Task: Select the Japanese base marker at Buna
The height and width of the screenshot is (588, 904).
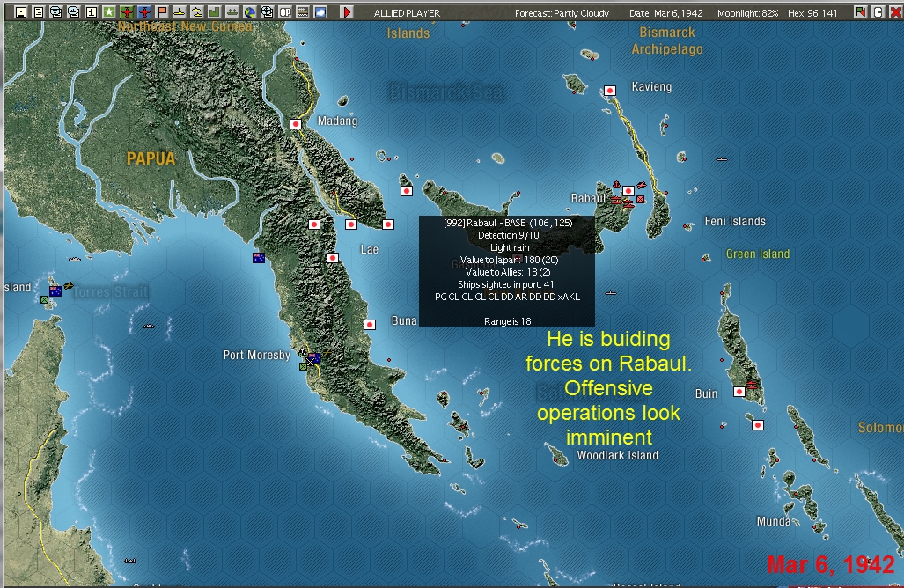Action: point(370,325)
